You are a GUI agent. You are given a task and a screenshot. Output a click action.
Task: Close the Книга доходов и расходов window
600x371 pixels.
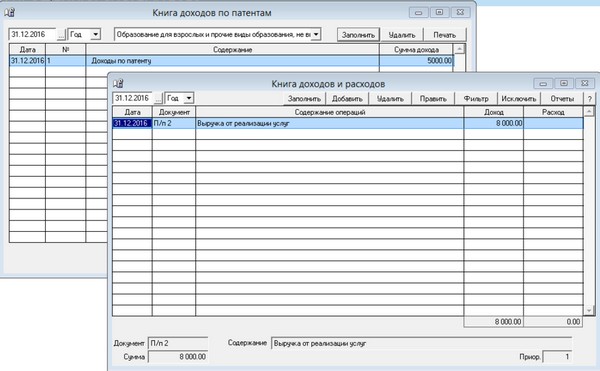pos(585,83)
